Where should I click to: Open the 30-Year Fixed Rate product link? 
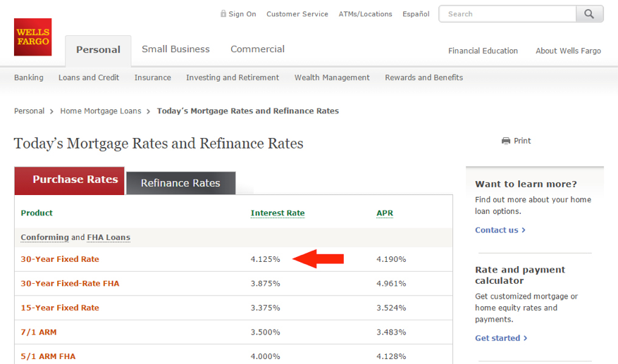pos(60,259)
